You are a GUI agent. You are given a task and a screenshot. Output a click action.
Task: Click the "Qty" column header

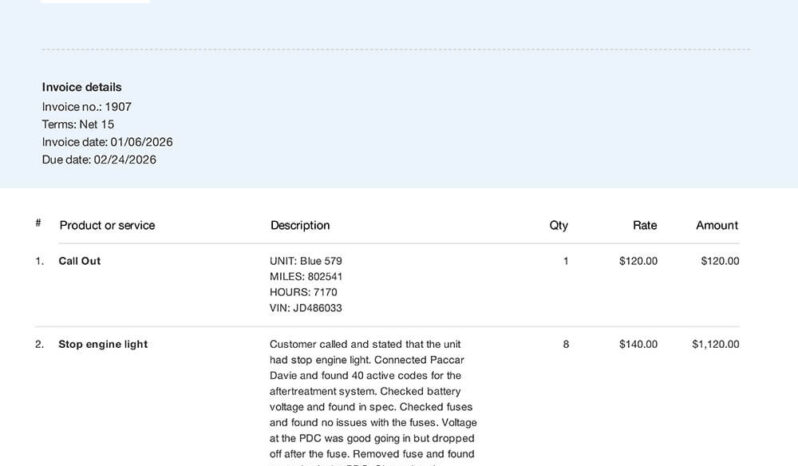click(558, 225)
